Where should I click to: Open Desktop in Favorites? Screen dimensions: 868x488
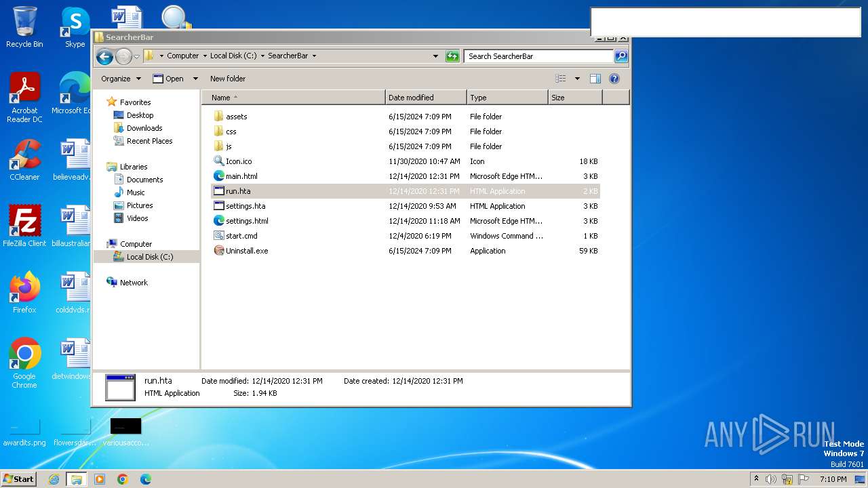[140, 115]
